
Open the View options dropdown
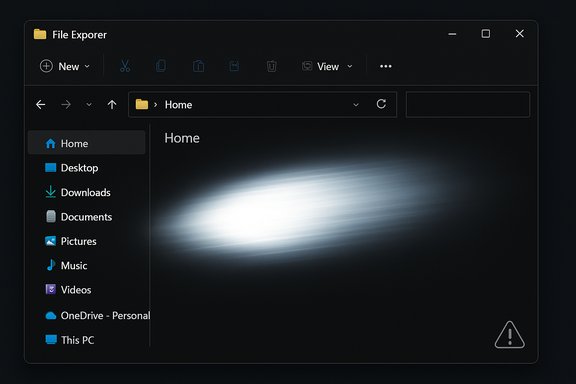[x=327, y=67]
